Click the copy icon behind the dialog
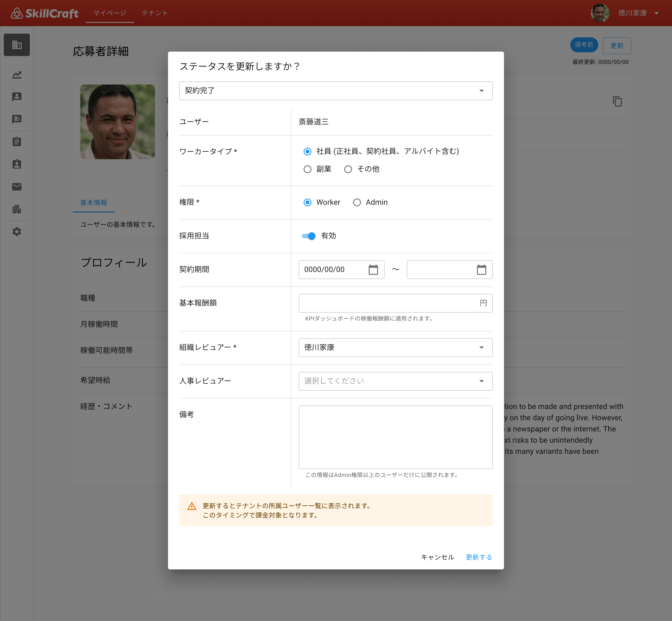This screenshot has height=621, width=672. 617,101
